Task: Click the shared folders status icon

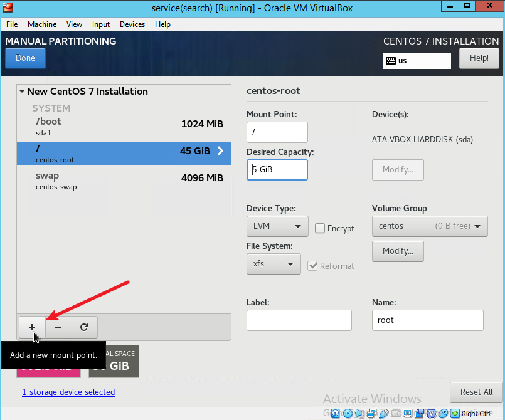Action: [x=395, y=413]
